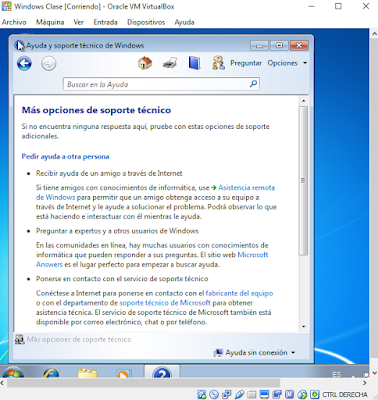Screen dimensions: 378x400
Task: Open the Máquina menu
Action: pyautogui.click(x=50, y=22)
